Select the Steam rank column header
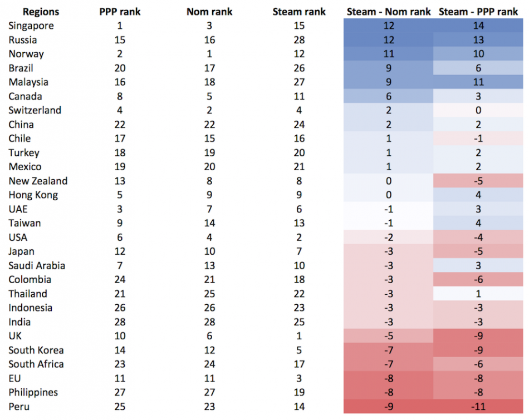The height and width of the screenshot is (420, 529). (x=298, y=12)
